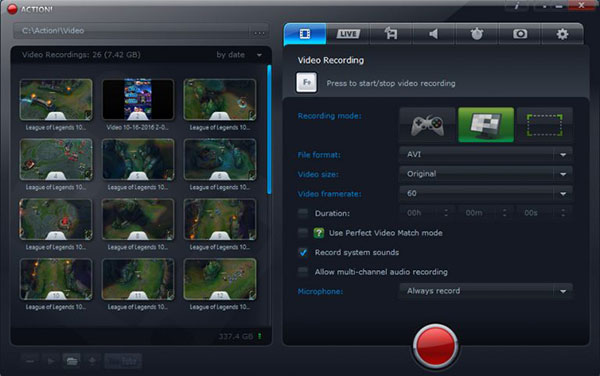Expand the Video framerate 60 dropdown
Image resolution: width=600 pixels, height=376 pixels.
pyautogui.click(x=486, y=194)
